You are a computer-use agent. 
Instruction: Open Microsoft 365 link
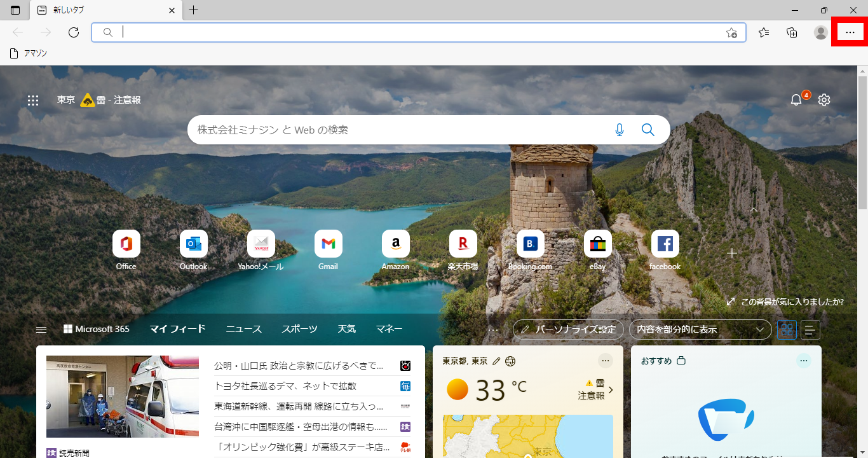click(x=97, y=329)
